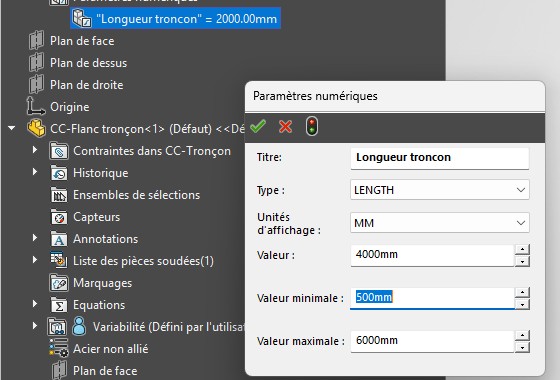560x380 pixels.
Task: Click the Contraintes folder icon
Action: [59, 151]
